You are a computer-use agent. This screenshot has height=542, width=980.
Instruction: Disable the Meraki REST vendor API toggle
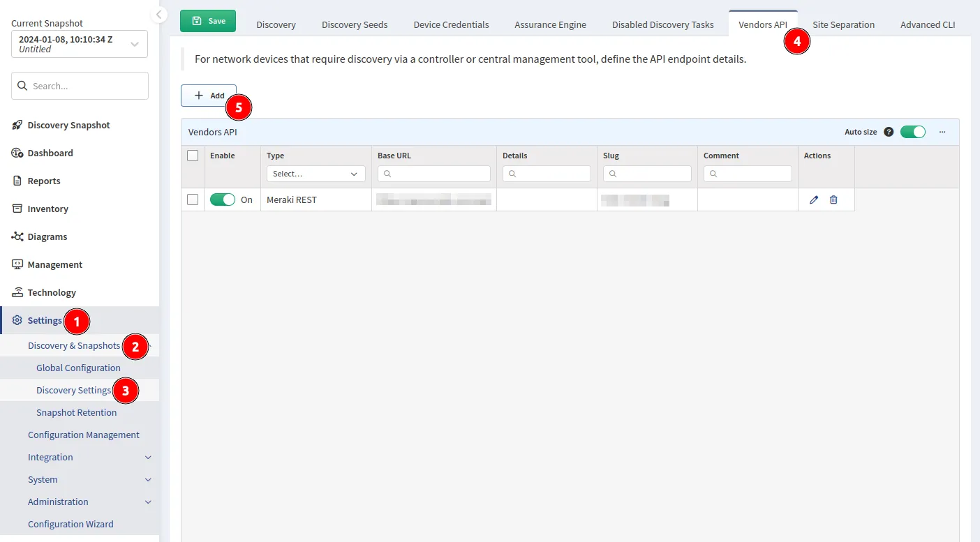tap(222, 200)
